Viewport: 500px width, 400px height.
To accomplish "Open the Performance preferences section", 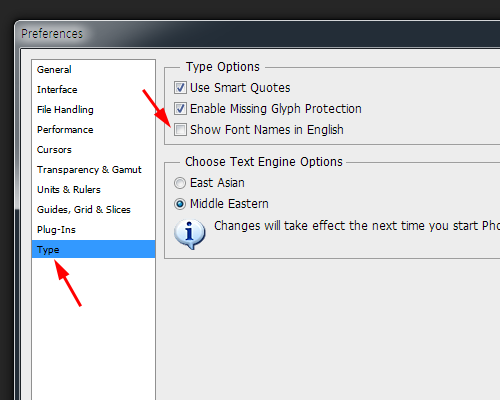I will [93, 130].
